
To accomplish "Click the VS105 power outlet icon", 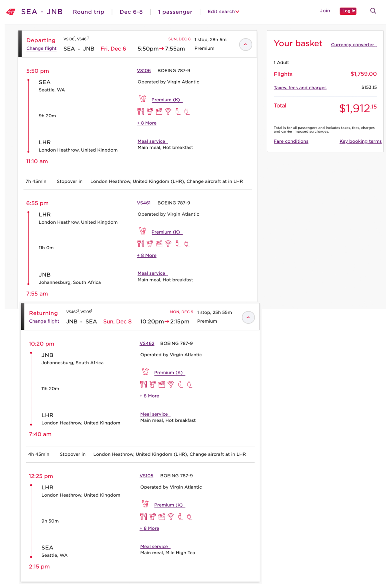I will [x=190, y=517].
